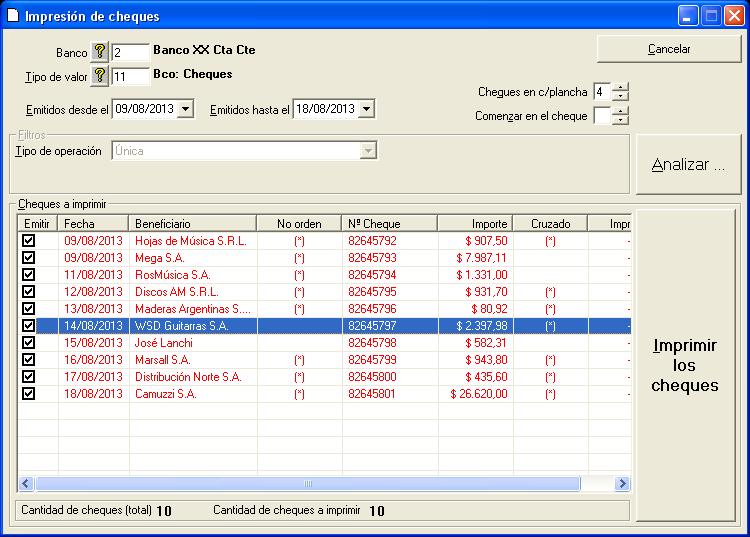The image size is (750, 537).
Task: Toggle Emitir checkbox for José Lanchi
Action: tap(28, 343)
